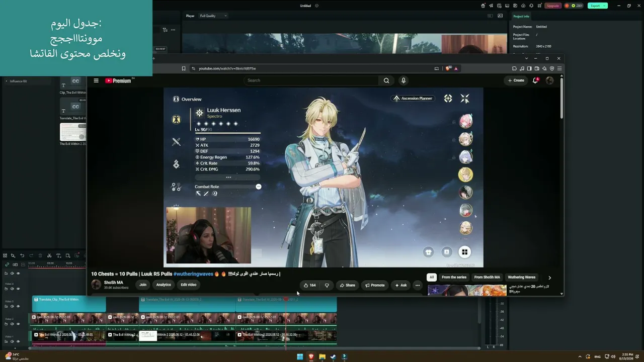Screen dimensions: 644x362
Task: Open the Windows Start menu
Action: (300, 357)
